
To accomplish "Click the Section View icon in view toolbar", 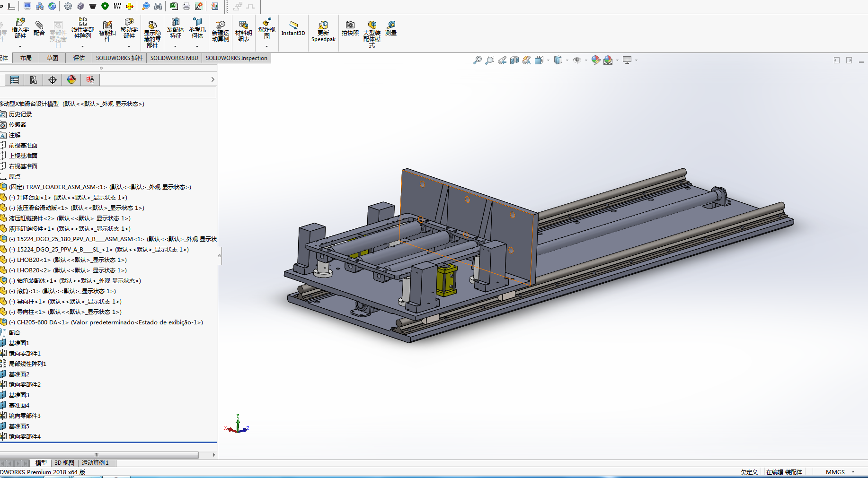I will click(x=514, y=60).
